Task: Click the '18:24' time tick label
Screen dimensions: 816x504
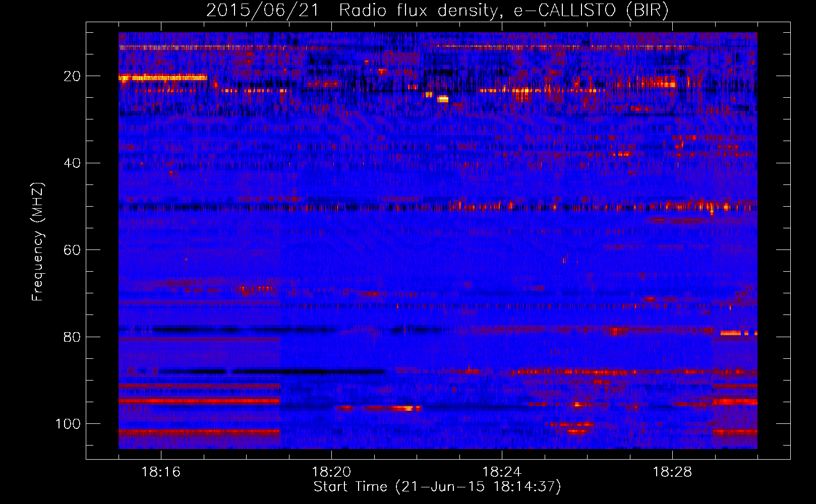Action: (502, 472)
